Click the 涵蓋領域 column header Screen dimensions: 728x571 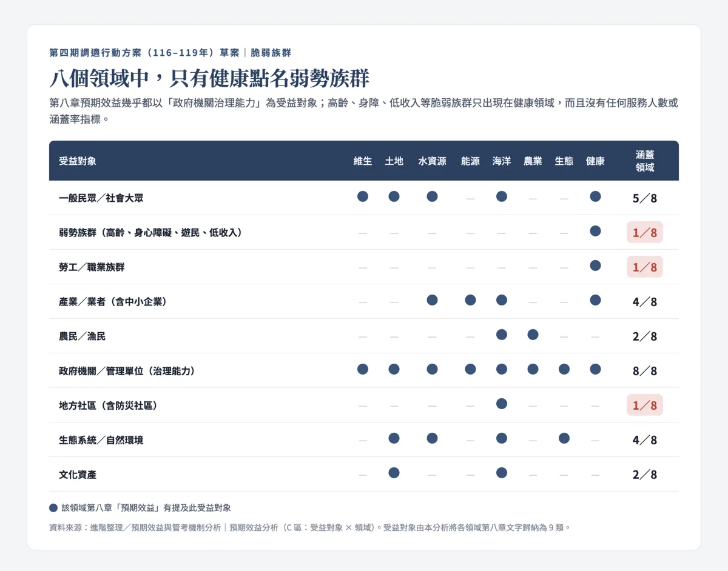click(645, 161)
